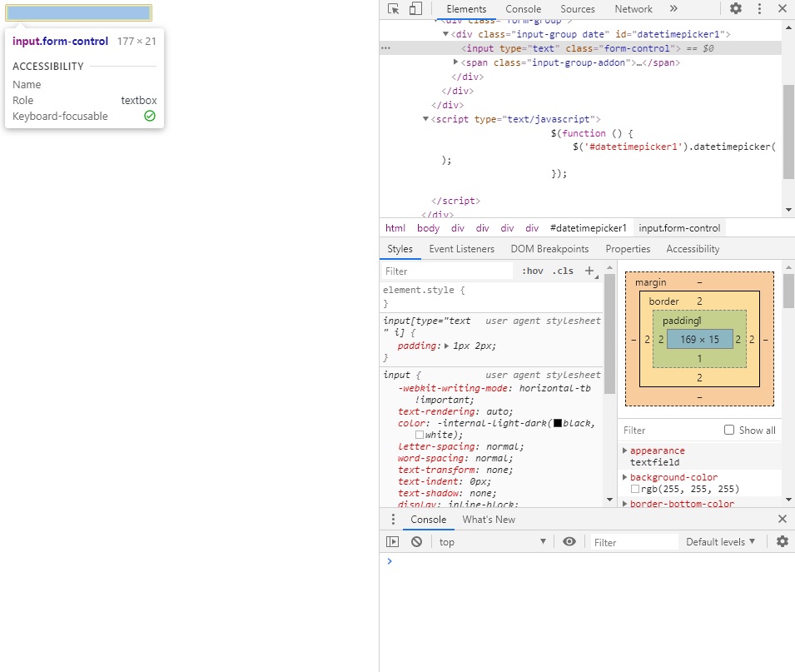Click the black color swatch in color rule
The height and width of the screenshot is (672, 795).
point(558,423)
